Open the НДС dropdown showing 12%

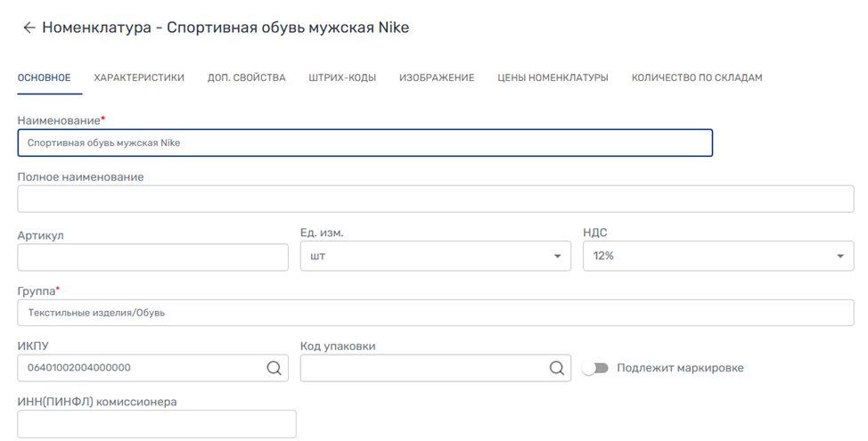pyautogui.click(x=717, y=257)
